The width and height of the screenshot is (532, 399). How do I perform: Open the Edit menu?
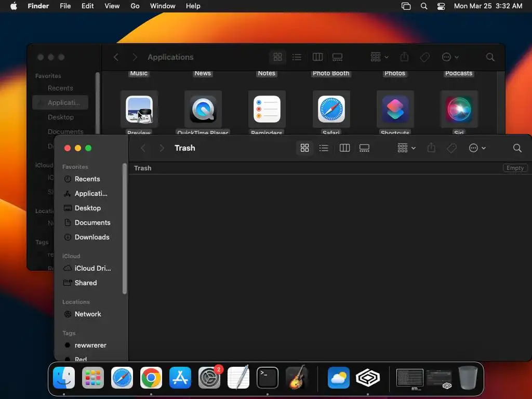tap(87, 6)
